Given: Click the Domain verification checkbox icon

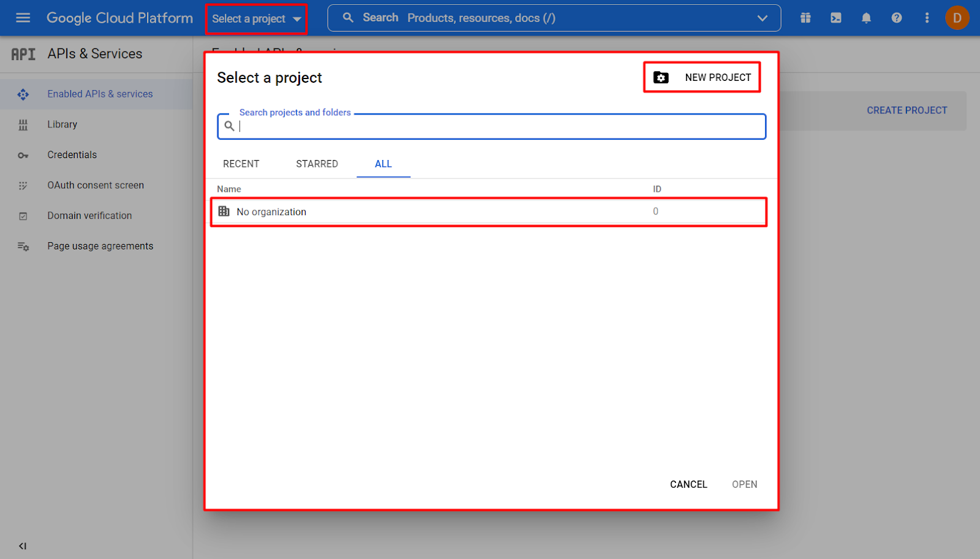Looking at the screenshot, I should tap(23, 216).
